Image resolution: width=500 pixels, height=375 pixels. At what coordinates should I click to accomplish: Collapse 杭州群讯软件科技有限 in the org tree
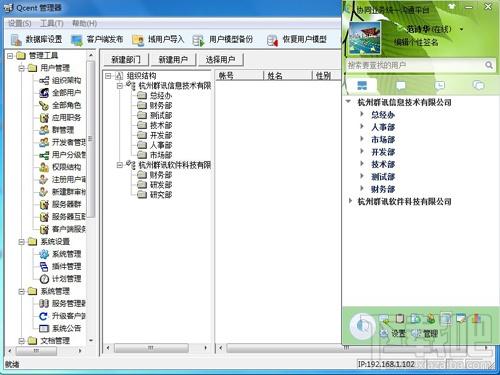120,165
